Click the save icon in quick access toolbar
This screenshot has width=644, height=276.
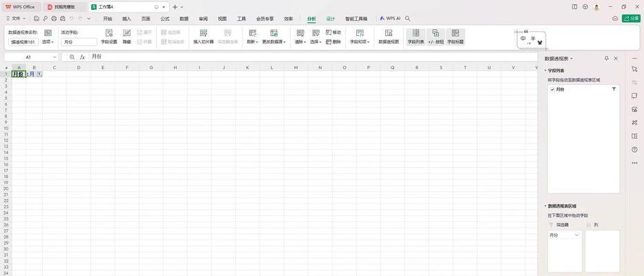pos(36,19)
